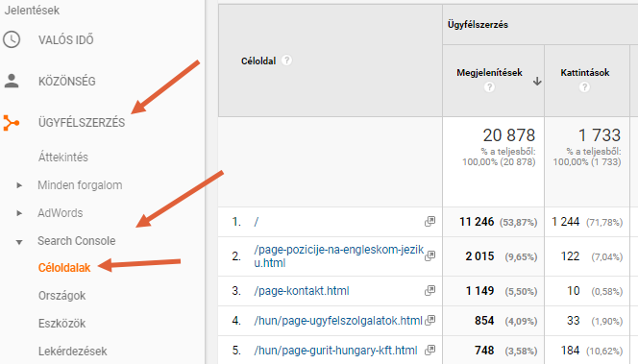Open external icon for page-ugyfelszolgalatok.html row

(x=429, y=321)
